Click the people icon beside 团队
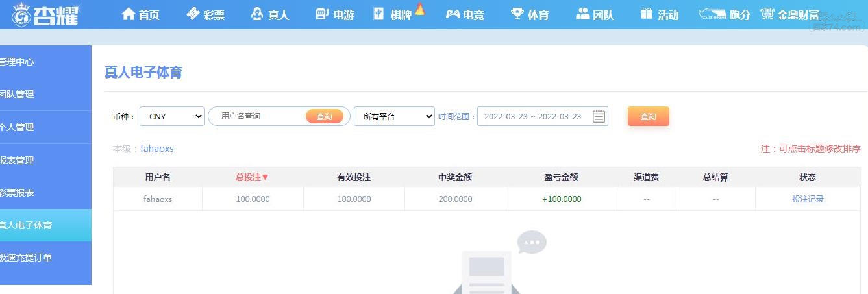868x294 pixels. click(x=583, y=14)
